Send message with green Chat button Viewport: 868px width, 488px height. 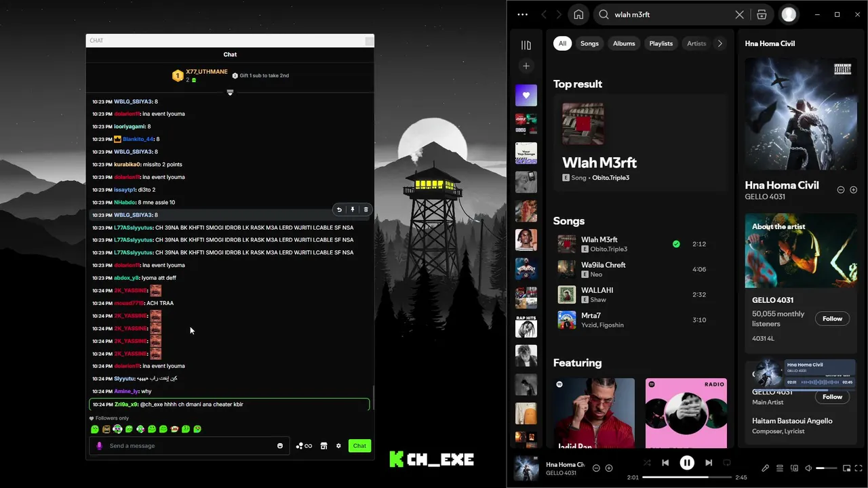(359, 446)
